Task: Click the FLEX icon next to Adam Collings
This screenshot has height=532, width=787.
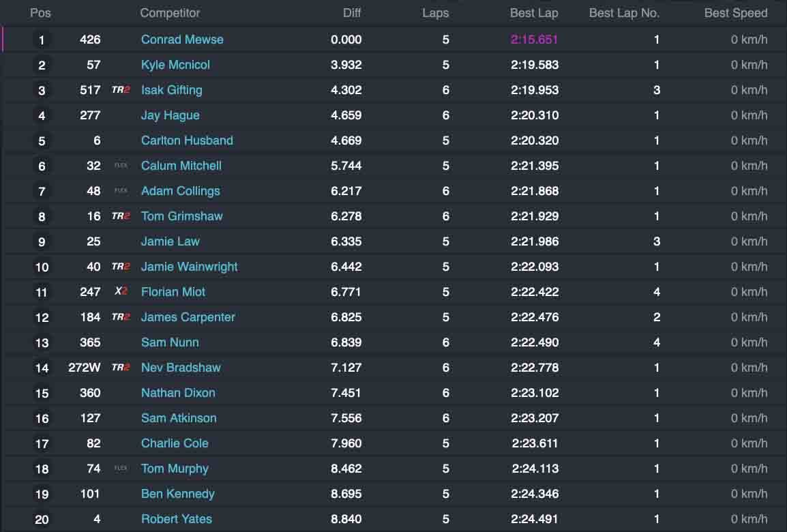Action: [x=121, y=191]
